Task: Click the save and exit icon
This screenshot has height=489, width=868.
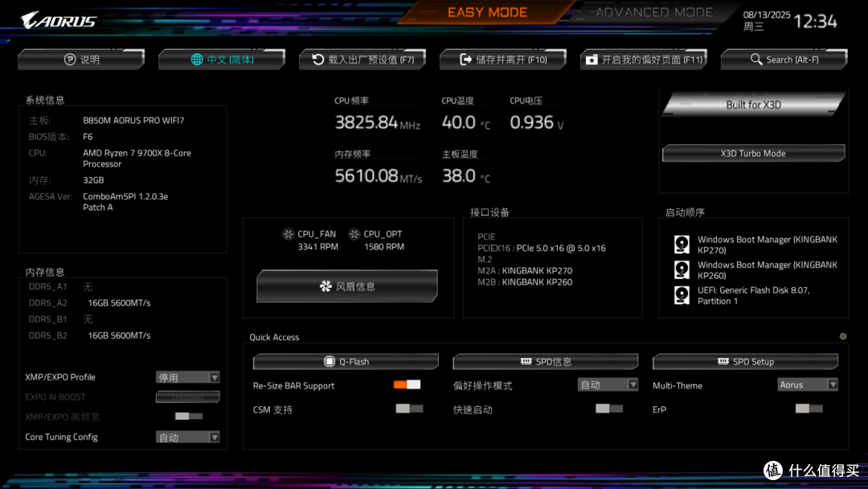Action: click(465, 60)
